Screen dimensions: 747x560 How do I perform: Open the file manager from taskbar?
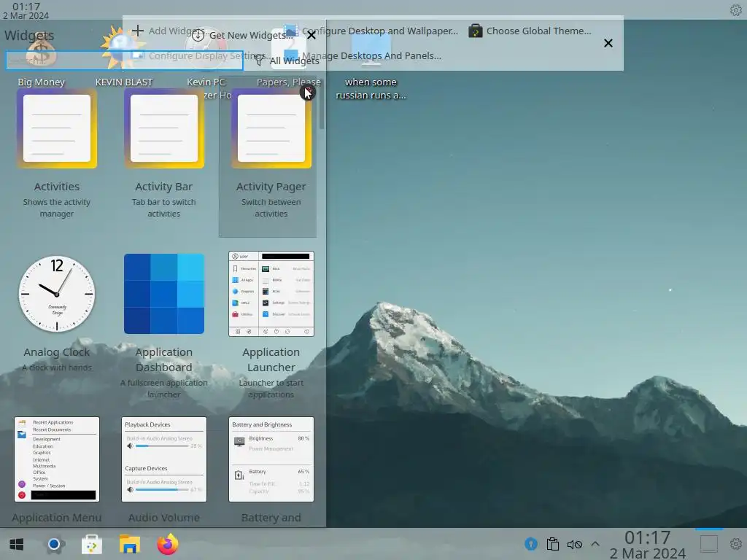(130, 544)
